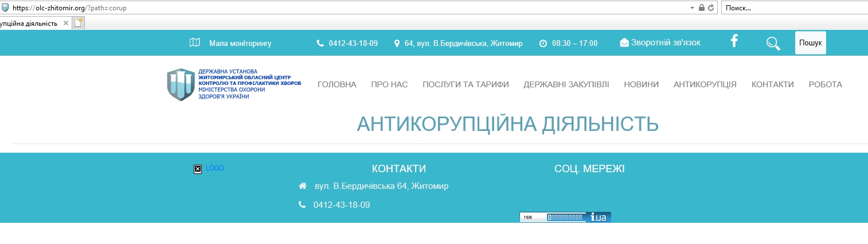The width and height of the screenshot is (868, 244).
Task: Open the КОНТАКТИ menu link
Action: point(772,84)
